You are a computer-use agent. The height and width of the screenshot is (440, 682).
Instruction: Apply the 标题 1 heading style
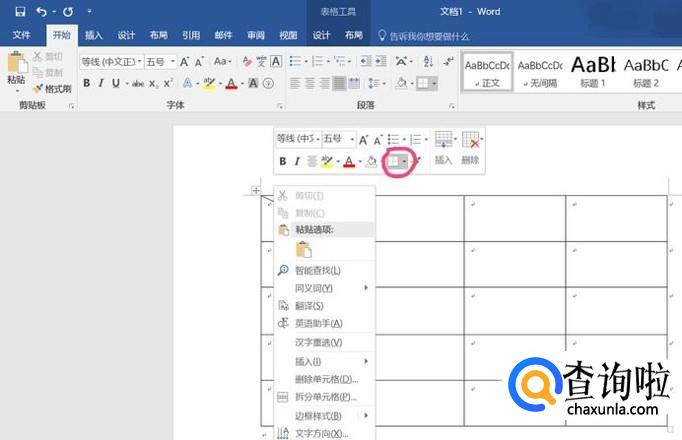(x=593, y=70)
